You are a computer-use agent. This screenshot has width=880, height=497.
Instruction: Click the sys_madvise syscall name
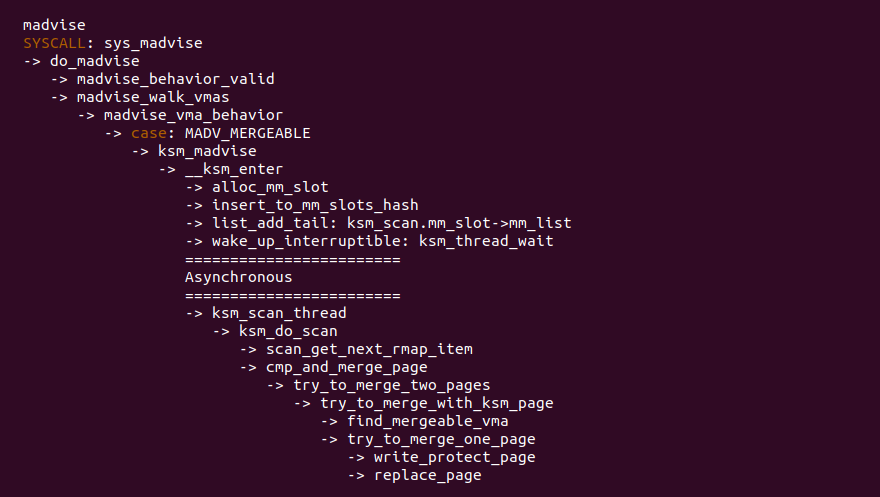coord(153,42)
